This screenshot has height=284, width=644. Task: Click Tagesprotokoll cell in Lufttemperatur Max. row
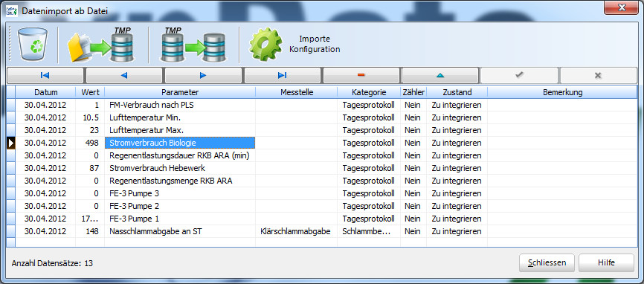369,131
